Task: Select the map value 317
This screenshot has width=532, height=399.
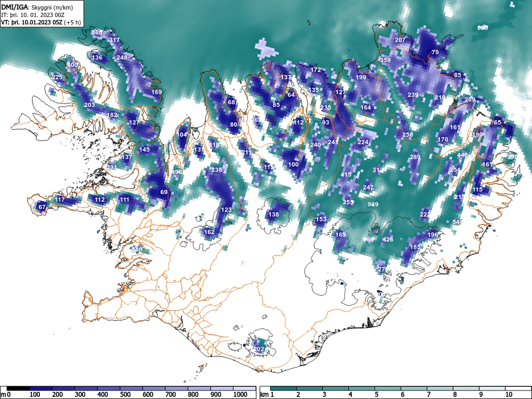Action: 114,40
